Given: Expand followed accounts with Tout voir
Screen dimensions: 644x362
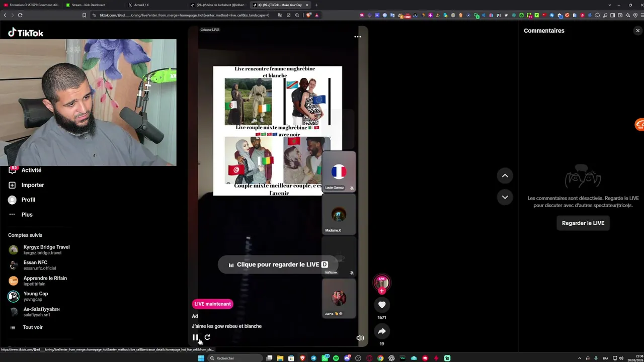Looking at the screenshot, I should (x=33, y=327).
